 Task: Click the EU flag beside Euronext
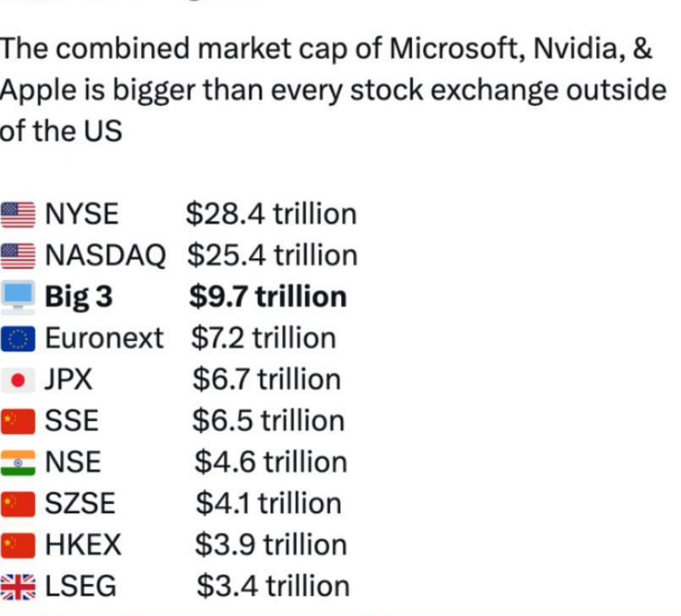point(19,338)
